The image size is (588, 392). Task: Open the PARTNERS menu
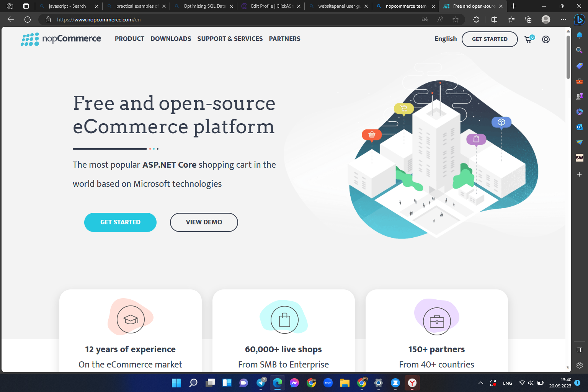pos(284,39)
